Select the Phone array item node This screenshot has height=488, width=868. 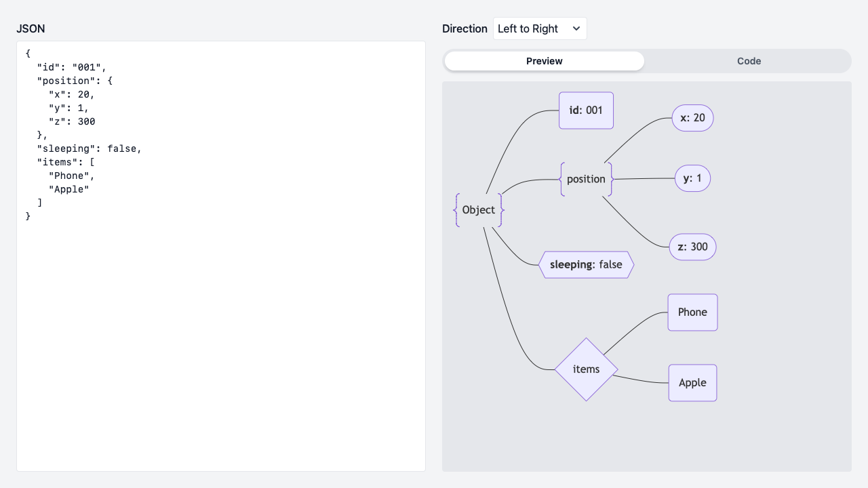[692, 312]
